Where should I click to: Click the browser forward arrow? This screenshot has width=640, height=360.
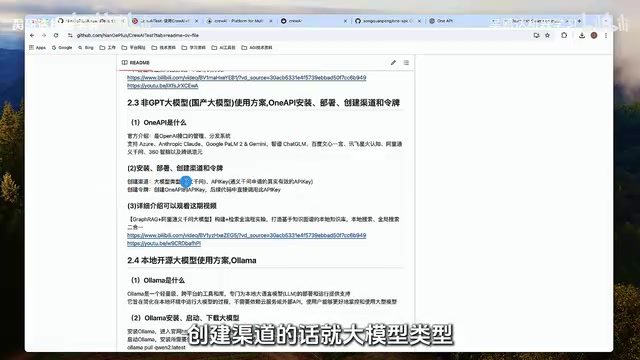(x=44, y=36)
